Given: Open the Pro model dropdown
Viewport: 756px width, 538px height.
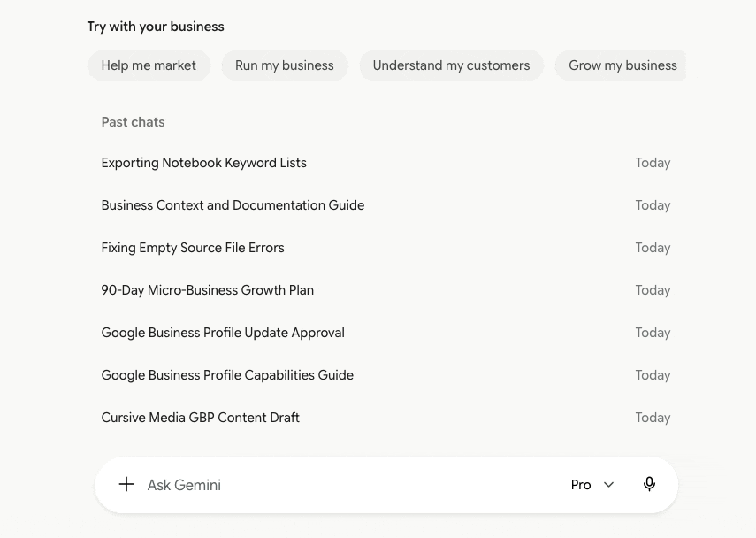Looking at the screenshot, I should click(592, 484).
